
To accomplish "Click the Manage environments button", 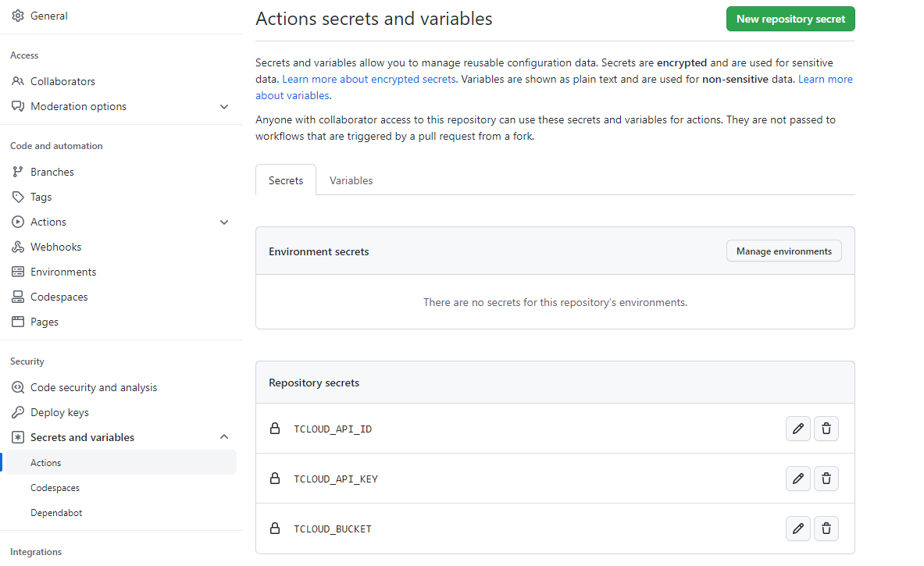I will click(783, 251).
